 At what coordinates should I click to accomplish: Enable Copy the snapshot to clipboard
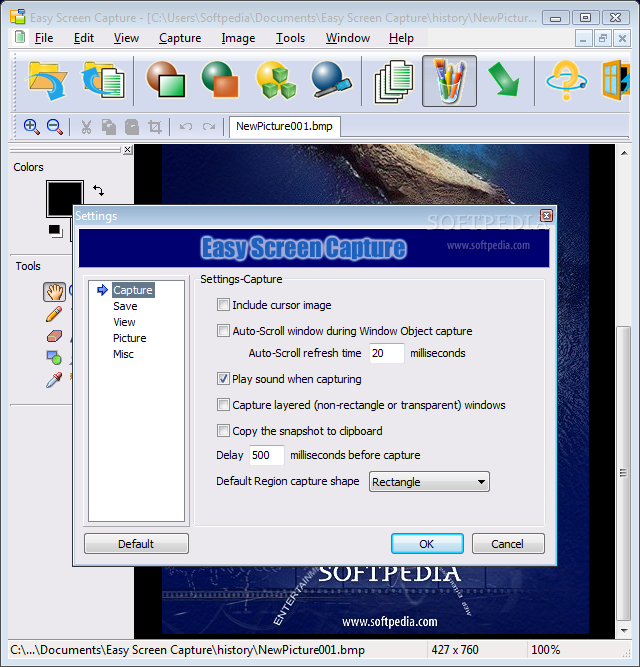click(223, 430)
